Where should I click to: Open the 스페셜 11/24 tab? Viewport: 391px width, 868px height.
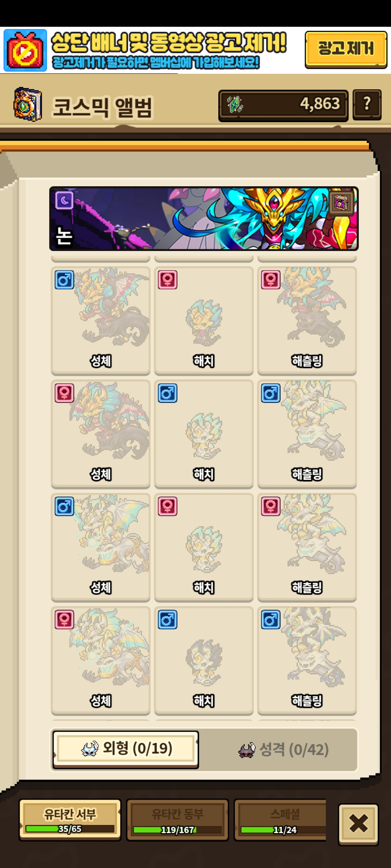[281, 820]
